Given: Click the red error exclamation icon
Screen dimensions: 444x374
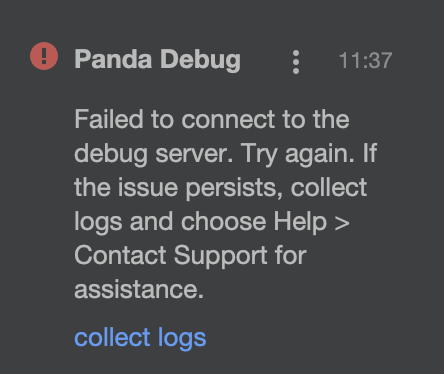Looking at the screenshot, I should click(x=44, y=56).
